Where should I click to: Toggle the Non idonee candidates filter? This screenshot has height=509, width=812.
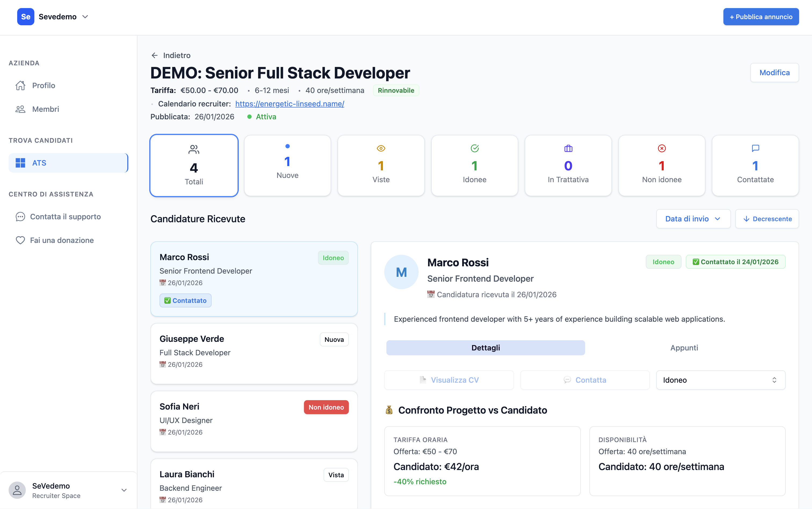[x=661, y=165]
